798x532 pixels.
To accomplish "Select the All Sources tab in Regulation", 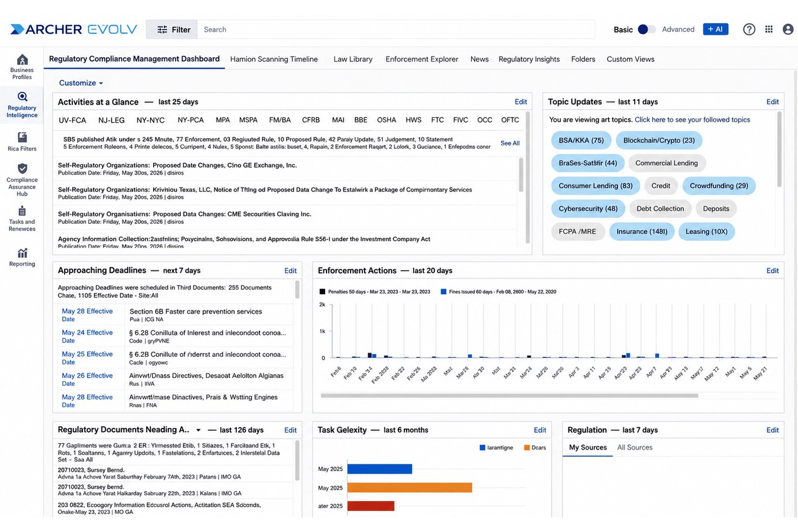I will (635, 447).
